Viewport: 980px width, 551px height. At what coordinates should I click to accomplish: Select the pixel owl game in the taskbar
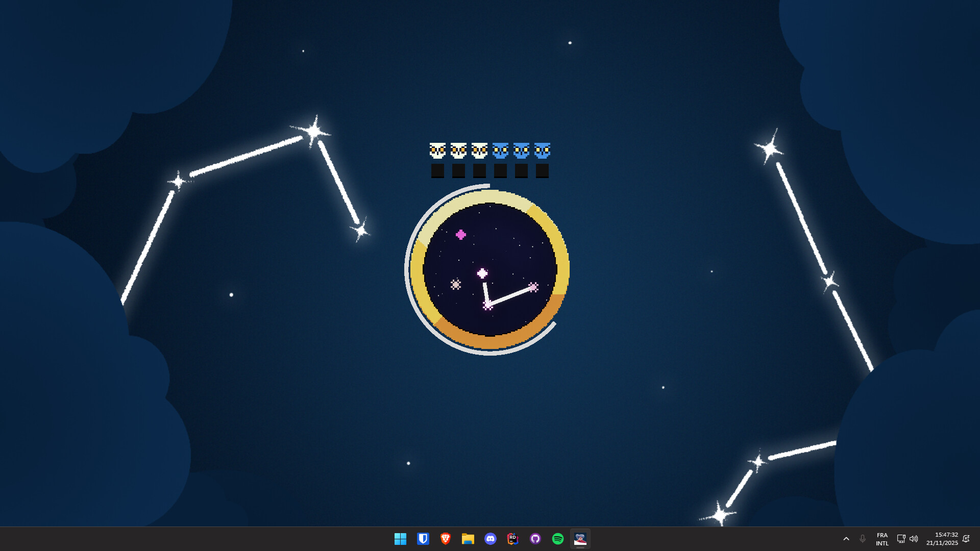click(580, 539)
